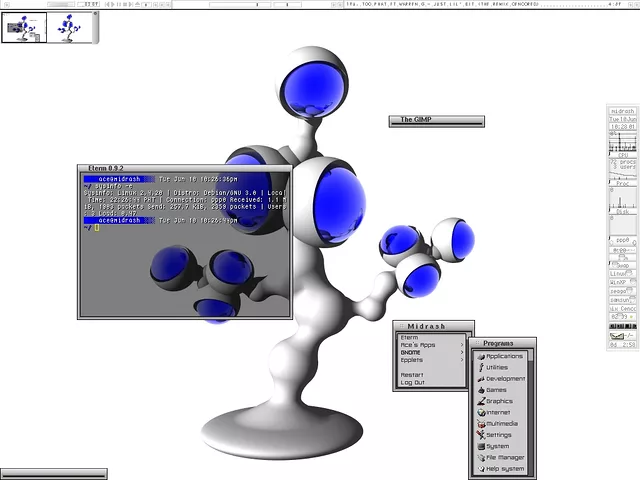
Task: Launch File Manager from the Programs menu
Action: tap(501, 458)
